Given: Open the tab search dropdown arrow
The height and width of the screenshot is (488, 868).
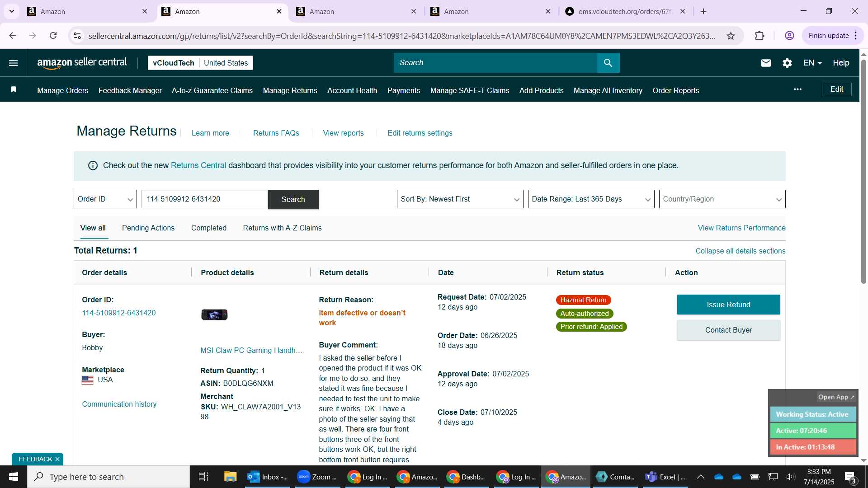Looking at the screenshot, I should 12,11.
